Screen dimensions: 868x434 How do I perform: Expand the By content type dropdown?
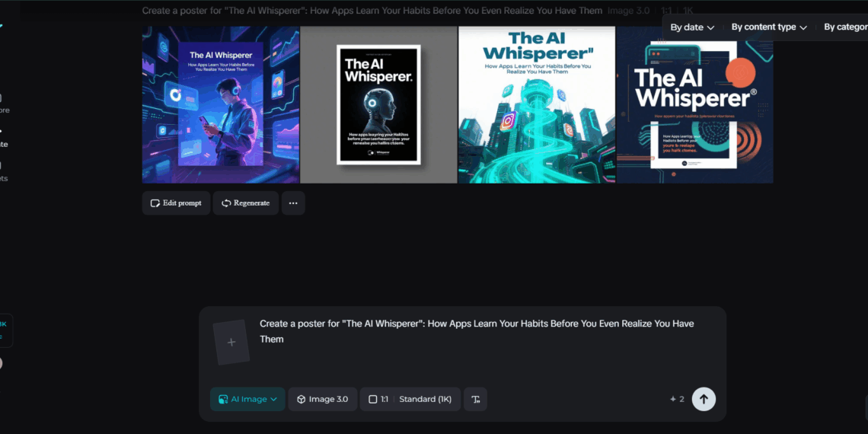(x=769, y=27)
